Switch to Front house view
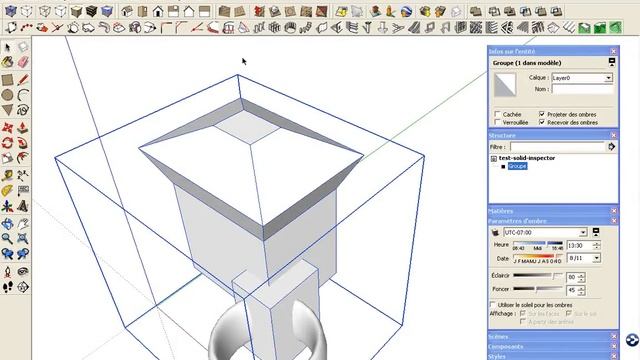This screenshot has width=640, height=360. (x=158, y=11)
